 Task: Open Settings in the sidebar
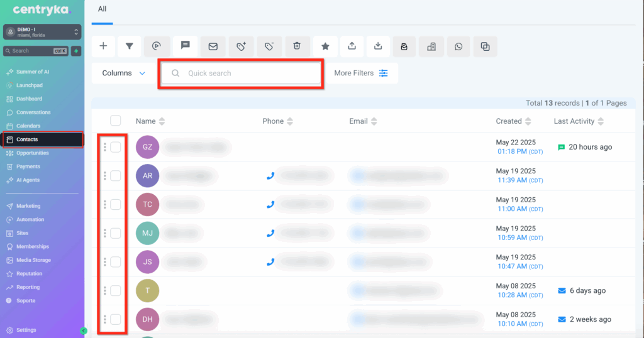[x=26, y=330]
